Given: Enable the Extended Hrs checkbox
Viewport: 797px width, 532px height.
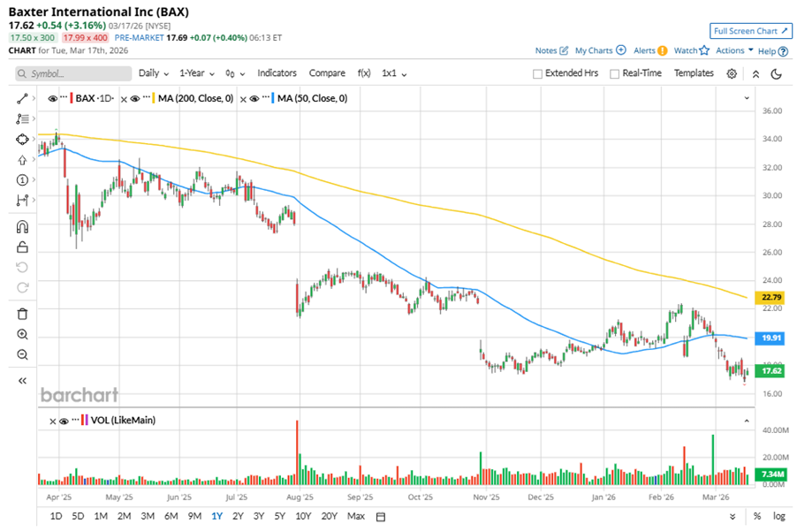Looking at the screenshot, I should (537, 73).
